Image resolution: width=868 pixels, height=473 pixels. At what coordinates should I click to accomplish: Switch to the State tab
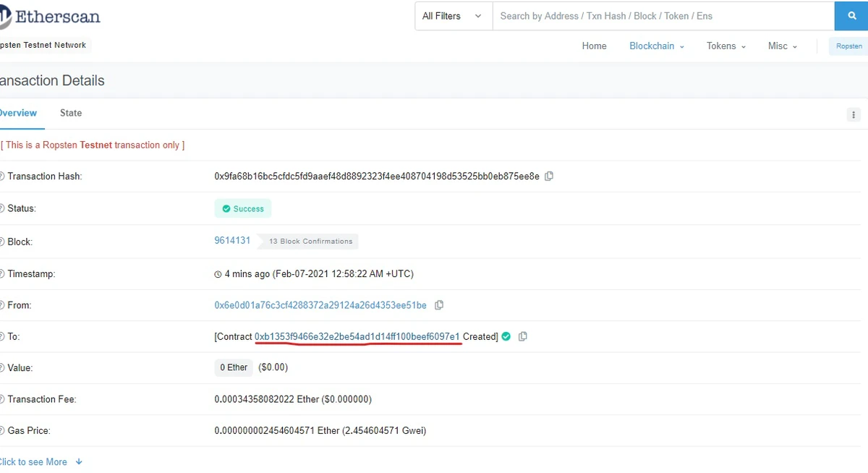click(71, 113)
